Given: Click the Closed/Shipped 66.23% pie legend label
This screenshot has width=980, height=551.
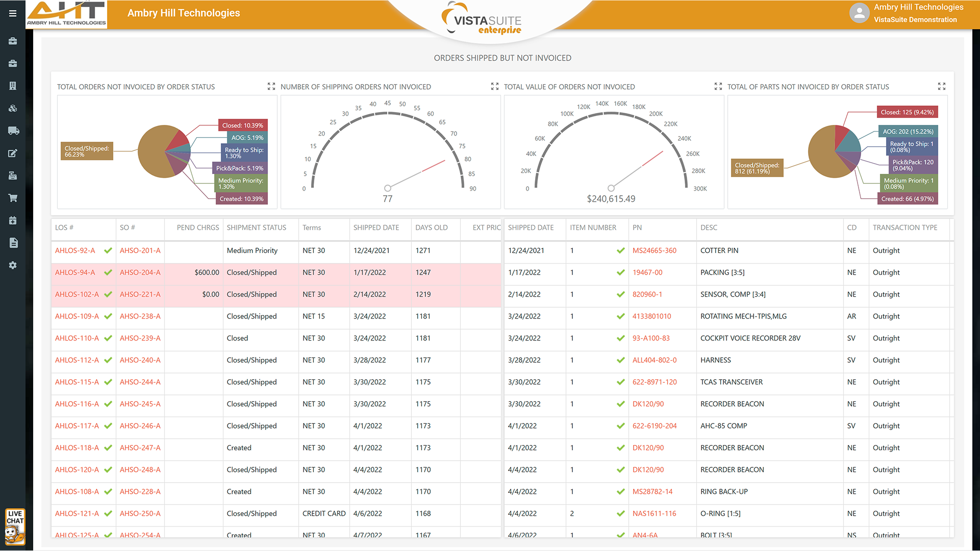Looking at the screenshot, I should pyautogui.click(x=87, y=151).
